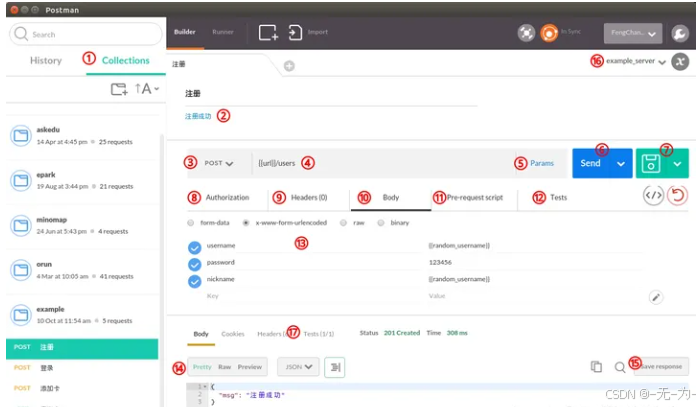The width and height of the screenshot is (700, 407).
Task: Click the sidebar Search input field
Action: click(85, 34)
